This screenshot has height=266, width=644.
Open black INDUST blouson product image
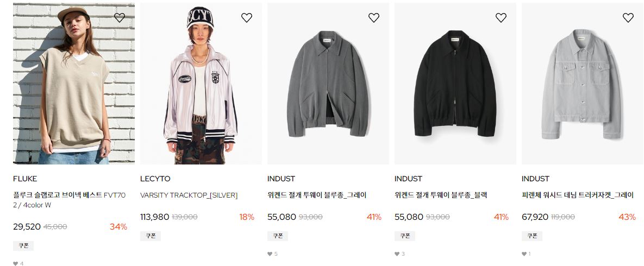[x=455, y=84]
